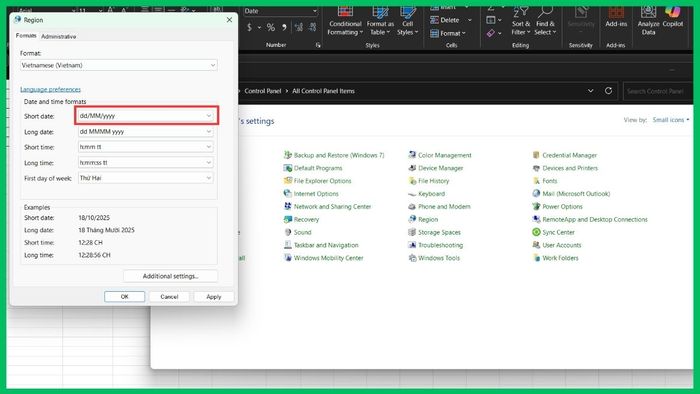Click All Control Panel Items breadcrumb
The height and width of the screenshot is (394, 700).
pyautogui.click(x=323, y=91)
